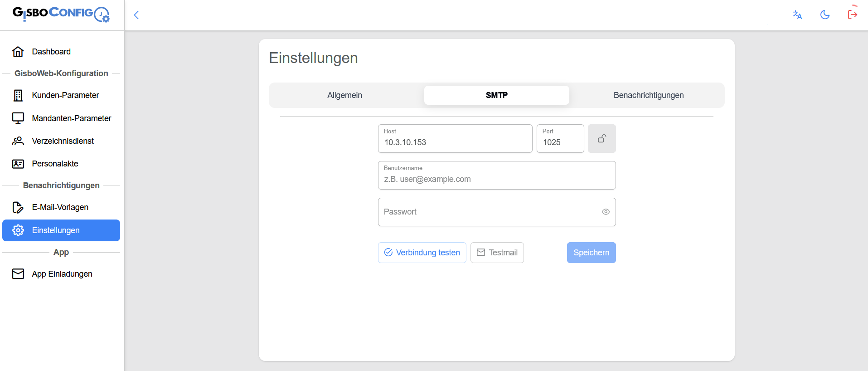Focus the Port input field

560,139
